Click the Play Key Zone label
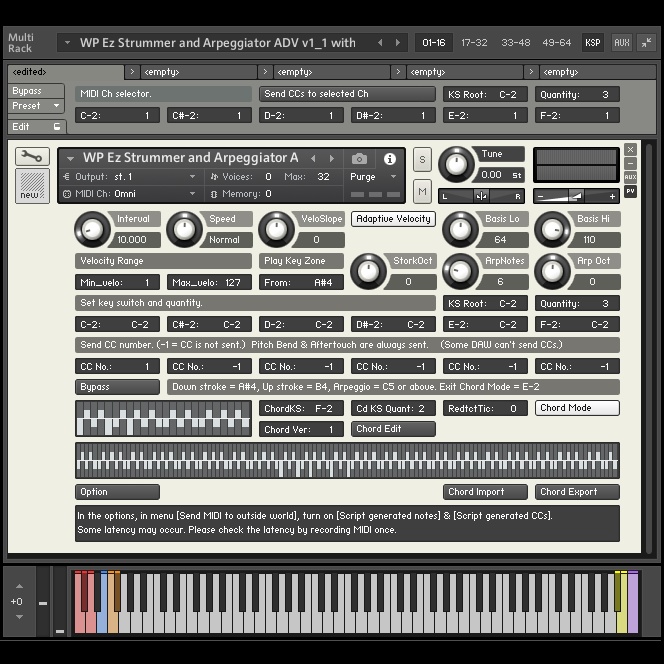664x664 pixels. (x=301, y=261)
